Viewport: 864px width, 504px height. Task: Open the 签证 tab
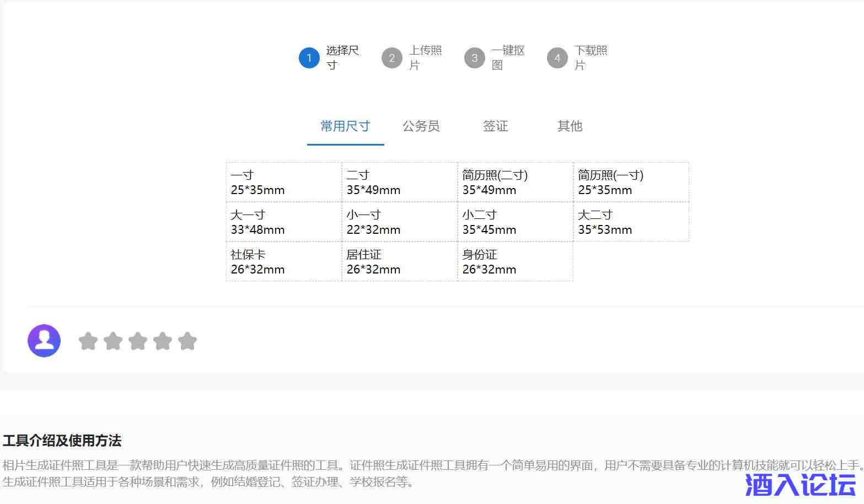[x=495, y=126]
